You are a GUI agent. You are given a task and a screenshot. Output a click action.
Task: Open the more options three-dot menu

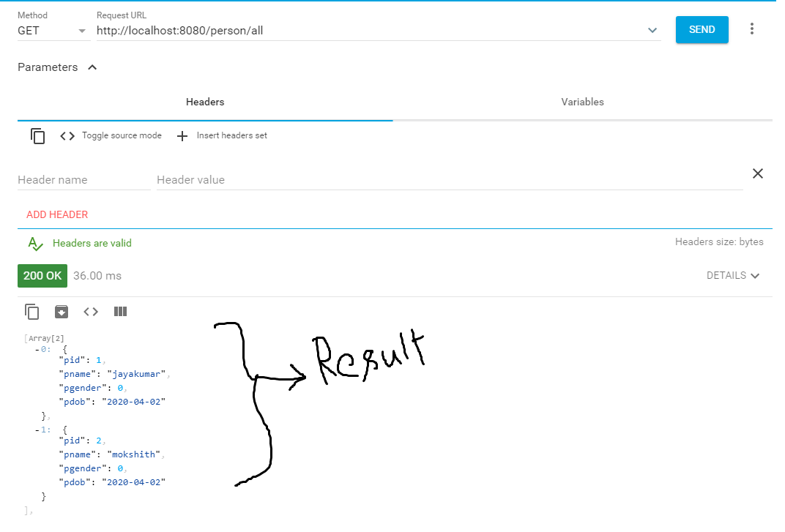tap(752, 27)
